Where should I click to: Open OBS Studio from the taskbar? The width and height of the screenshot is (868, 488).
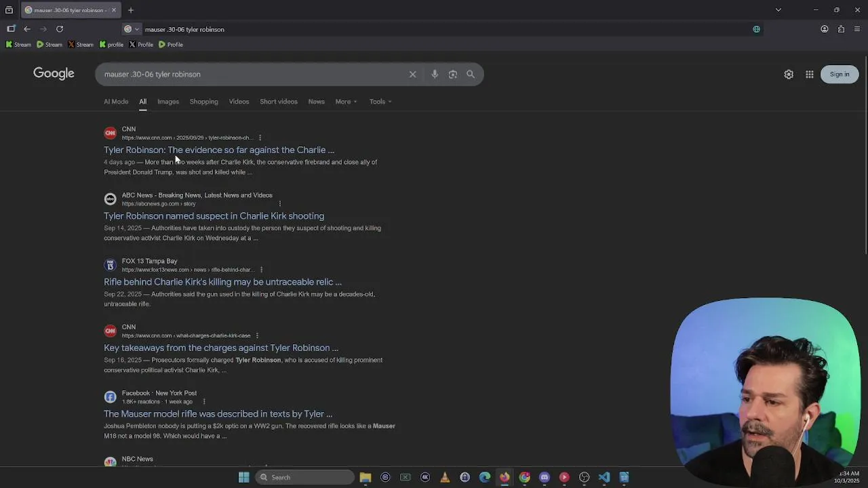tap(585, 477)
